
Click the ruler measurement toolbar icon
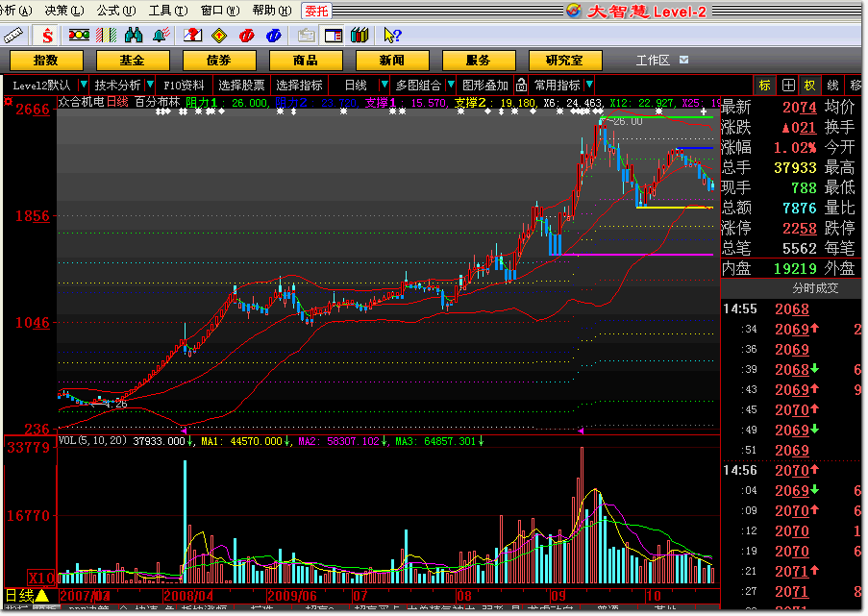click(x=13, y=36)
